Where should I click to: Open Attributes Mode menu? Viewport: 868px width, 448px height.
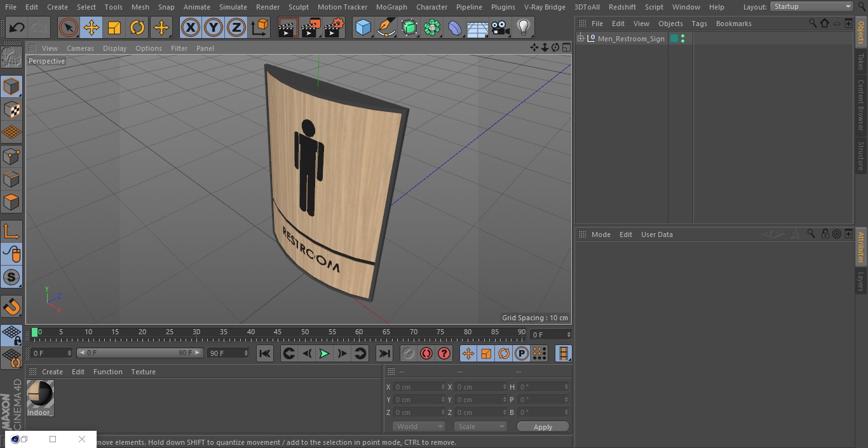[600, 234]
